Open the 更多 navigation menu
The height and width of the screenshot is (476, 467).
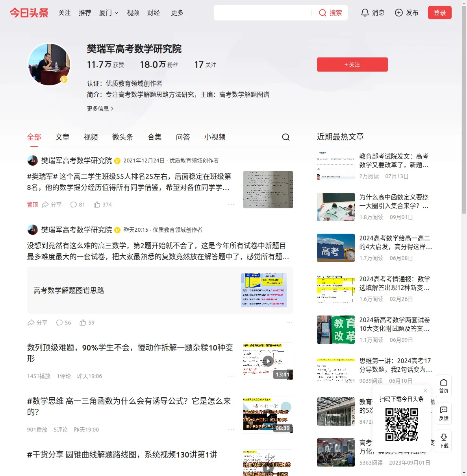[177, 13]
